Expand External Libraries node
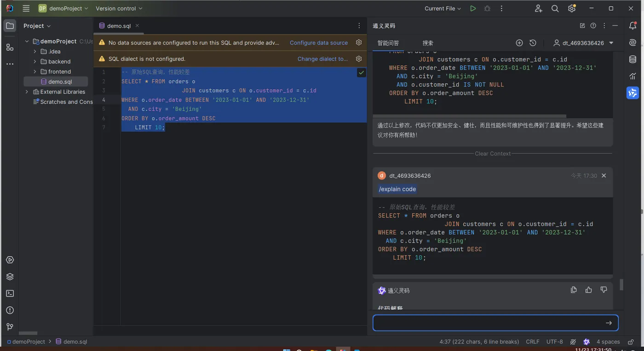 pos(27,92)
